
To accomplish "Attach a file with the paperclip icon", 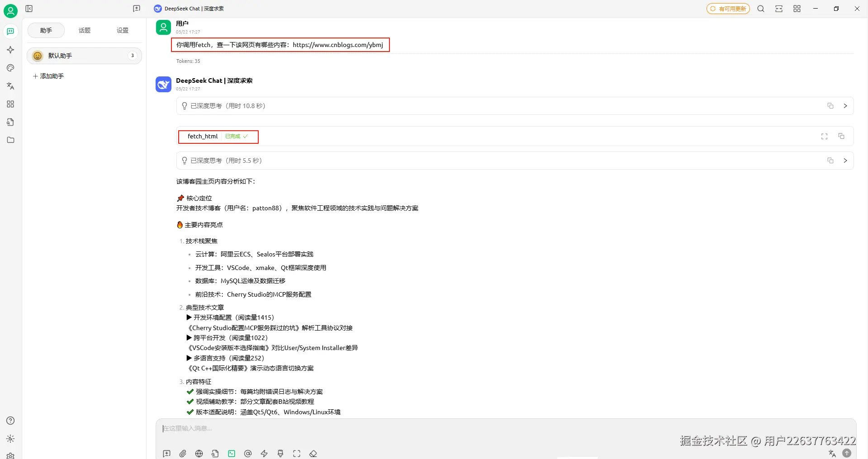I will (x=183, y=454).
